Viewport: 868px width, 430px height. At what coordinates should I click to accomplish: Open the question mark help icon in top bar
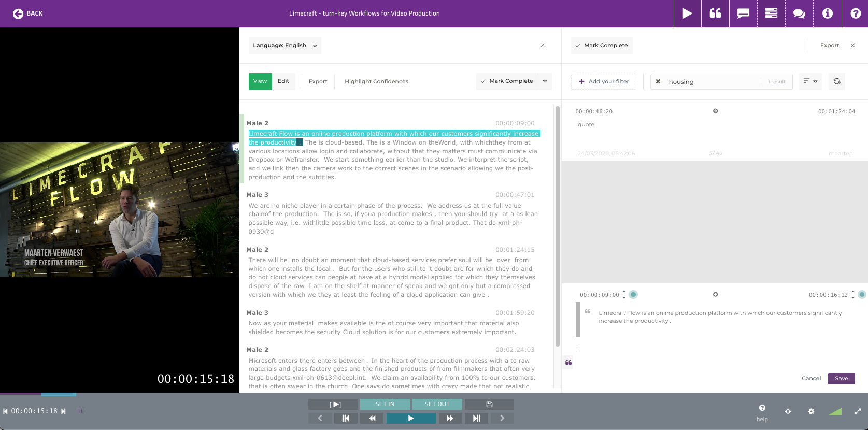pyautogui.click(x=856, y=13)
